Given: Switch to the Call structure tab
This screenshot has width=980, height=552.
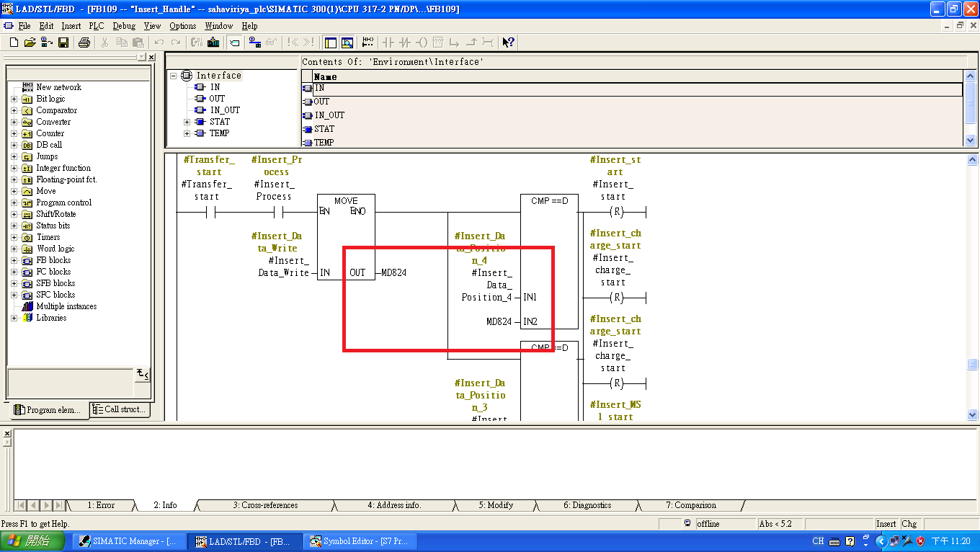Looking at the screenshot, I should point(120,410).
